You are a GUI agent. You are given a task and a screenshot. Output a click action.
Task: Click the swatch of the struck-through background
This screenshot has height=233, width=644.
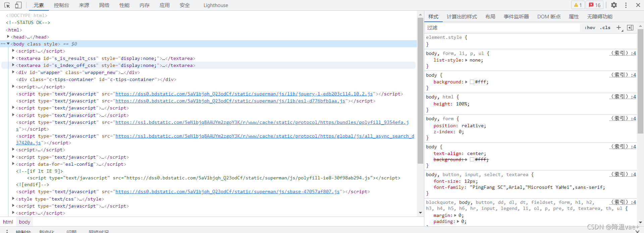tap(472, 160)
